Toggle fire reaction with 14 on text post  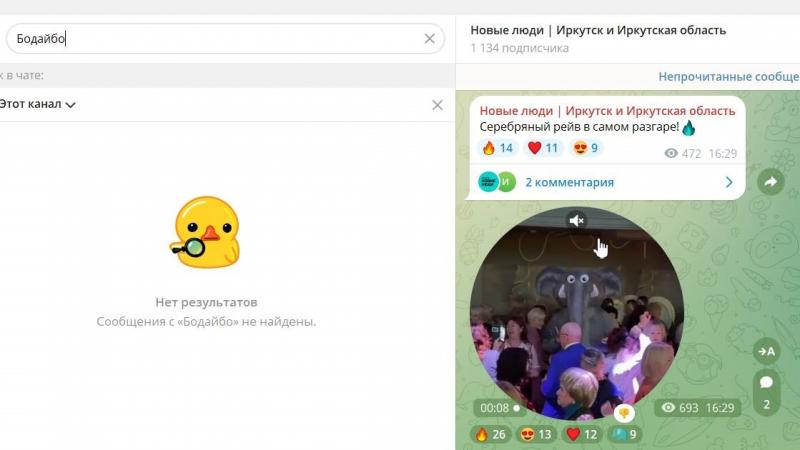pos(497,148)
